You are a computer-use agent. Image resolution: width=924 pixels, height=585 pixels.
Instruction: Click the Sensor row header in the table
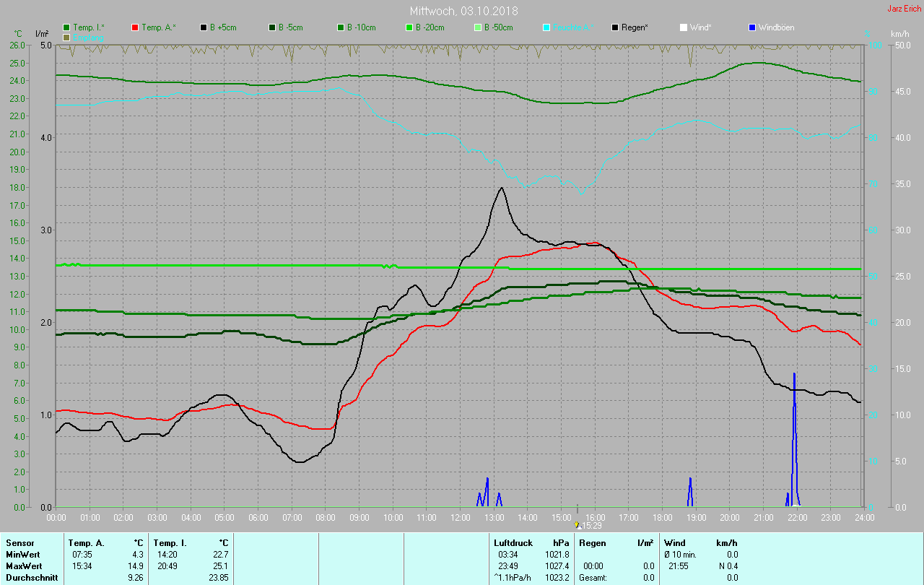point(19,543)
